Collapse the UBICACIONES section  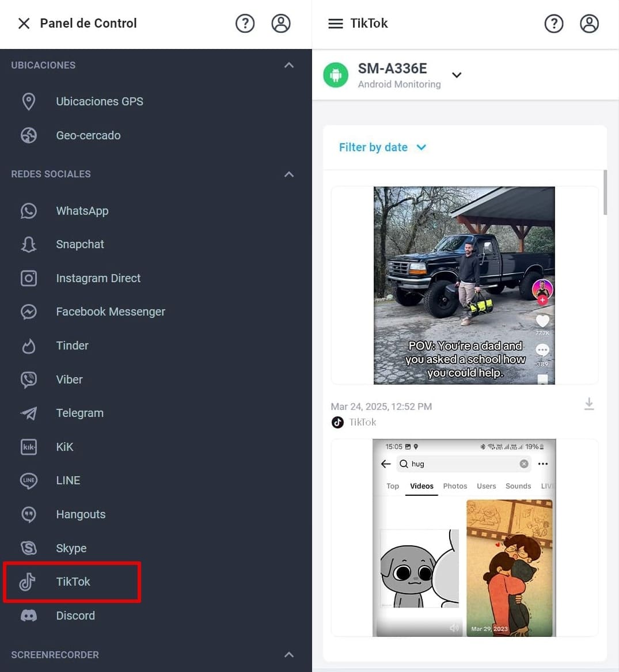289,65
